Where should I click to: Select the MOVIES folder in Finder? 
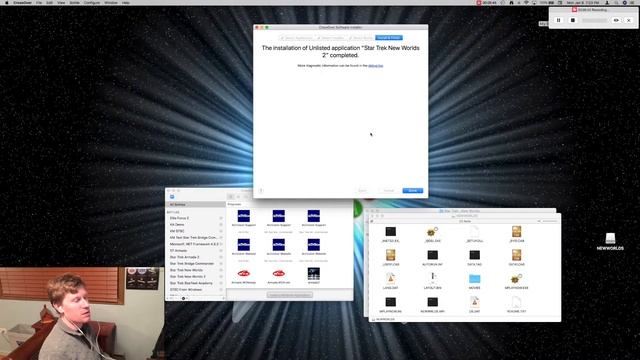pyautogui.click(x=474, y=281)
